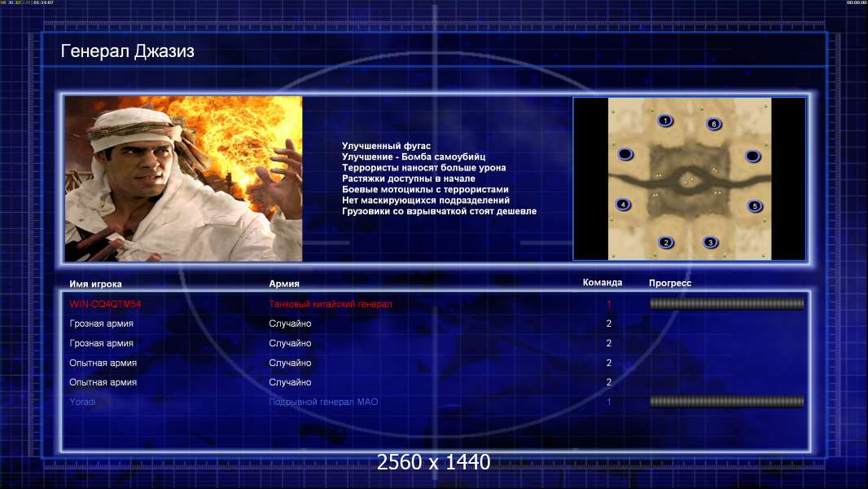
Task: Click the "Имя игрока" column header
Action: click(x=95, y=284)
